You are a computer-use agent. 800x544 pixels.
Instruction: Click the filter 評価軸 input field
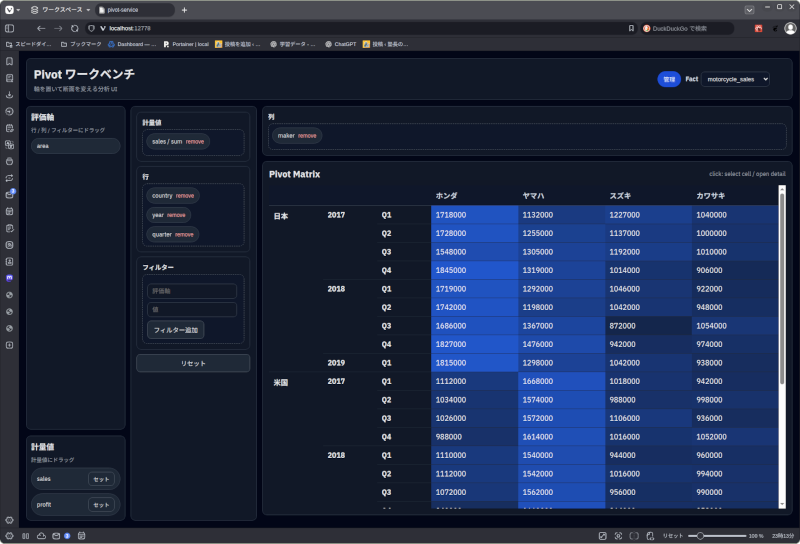pos(192,291)
